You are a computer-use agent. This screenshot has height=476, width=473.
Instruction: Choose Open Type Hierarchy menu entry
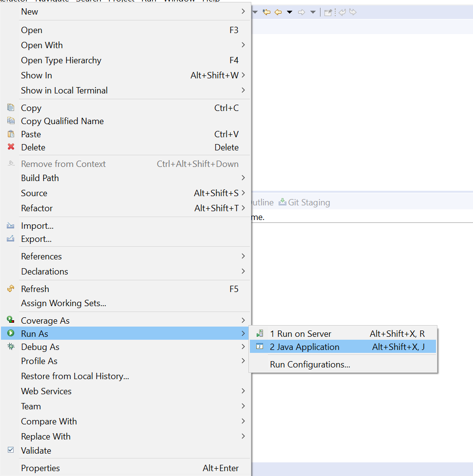[61, 60]
